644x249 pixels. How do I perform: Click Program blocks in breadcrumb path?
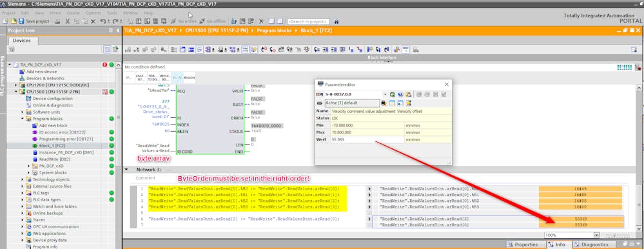click(274, 30)
